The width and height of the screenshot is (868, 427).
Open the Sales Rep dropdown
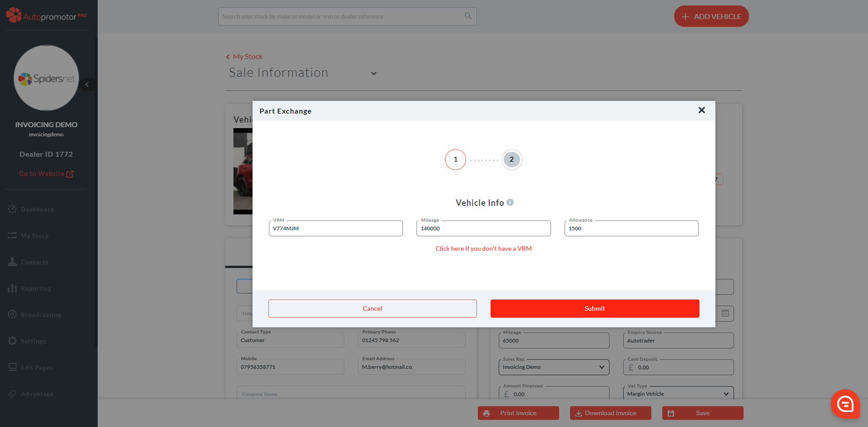click(554, 367)
